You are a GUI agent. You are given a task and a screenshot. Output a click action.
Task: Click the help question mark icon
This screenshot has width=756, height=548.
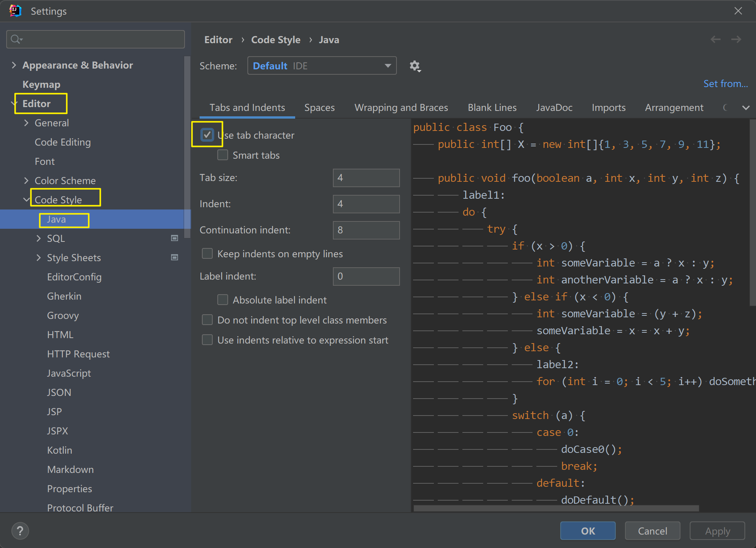coord(20,531)
